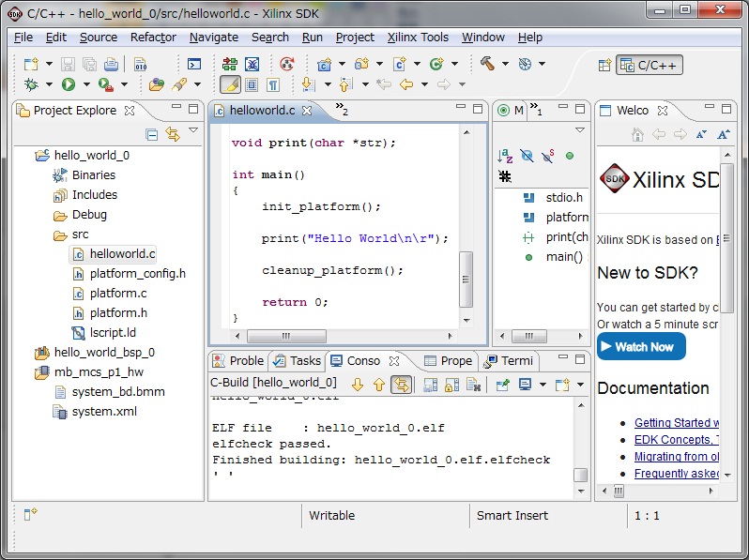The width and height of the screenshot is (749, 560).
Task: Click the Previous Annotation up arrow icon
Action: [345, 84]
